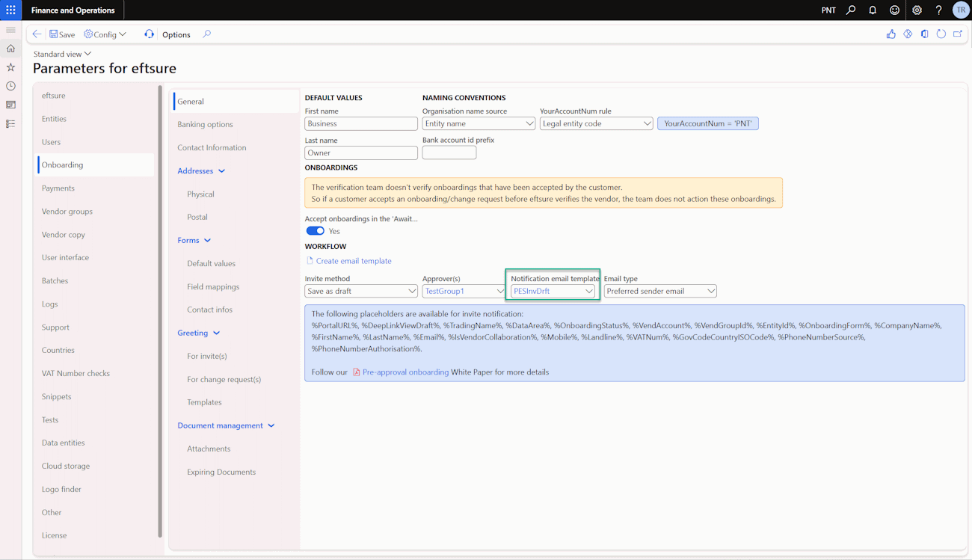Image resolution: width=972 pixels, height=560 pixels.
Task: Open the Attachments tab
Action: coord(236,449)
